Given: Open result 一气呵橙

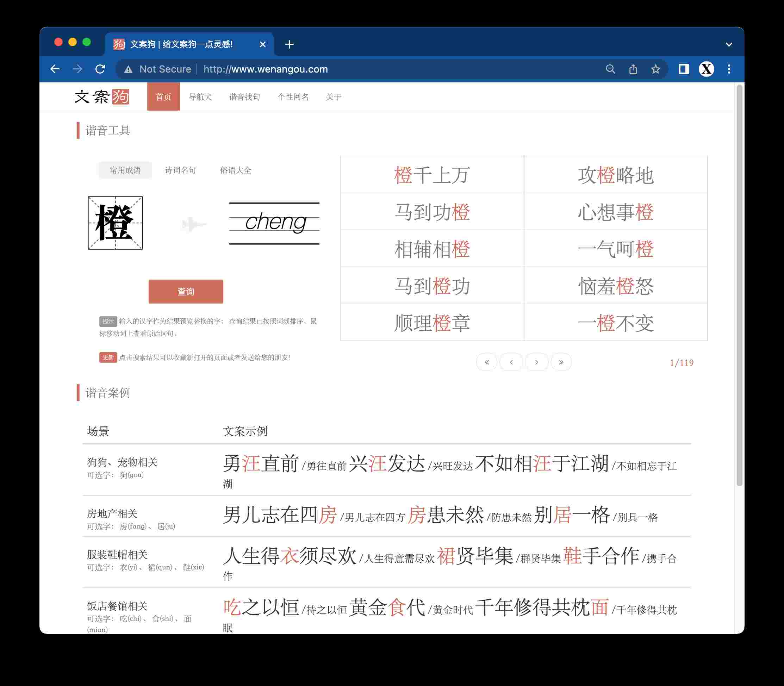Looking at the screenshot, I should pos(616,249).
